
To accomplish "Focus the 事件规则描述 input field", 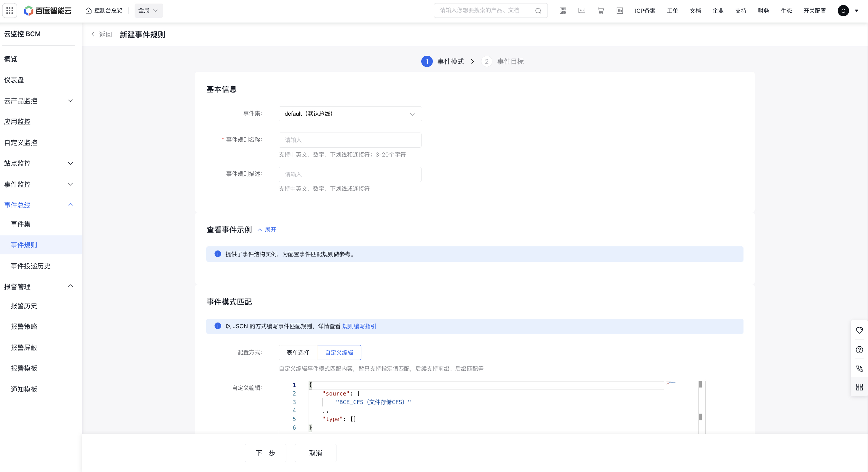I will [x=350, y=174].
